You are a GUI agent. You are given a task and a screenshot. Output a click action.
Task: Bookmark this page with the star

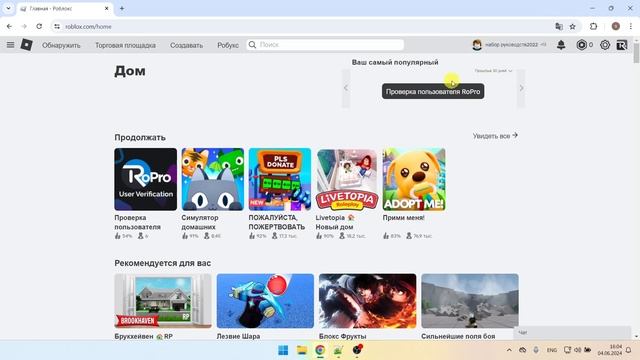(573, 26)
